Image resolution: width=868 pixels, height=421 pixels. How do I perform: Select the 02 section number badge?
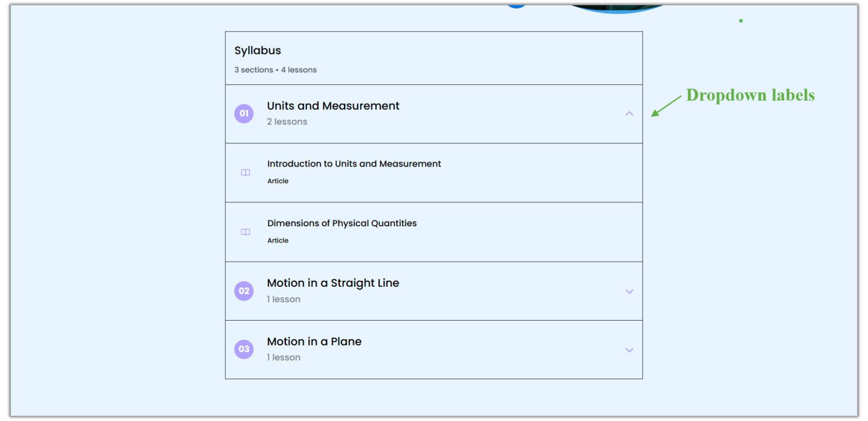(244, 291)
